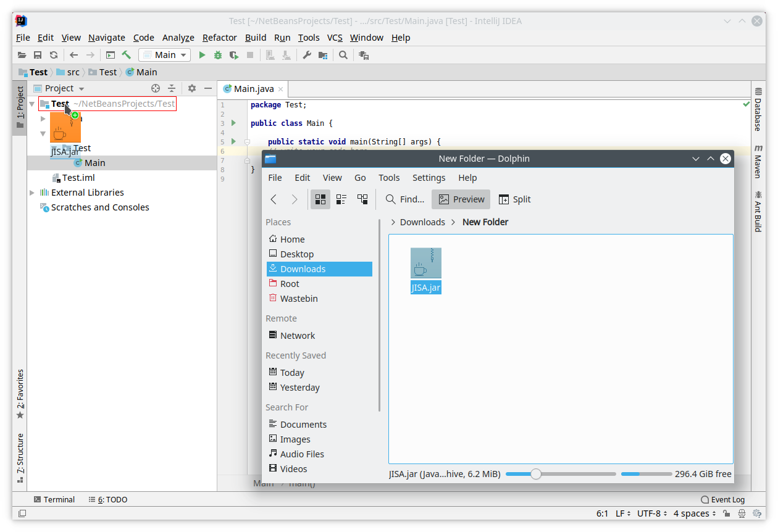Viewport: 778px width, 532px height.
Task: Collapse the Test project root node arrow
Action: (x=31, y=104)
